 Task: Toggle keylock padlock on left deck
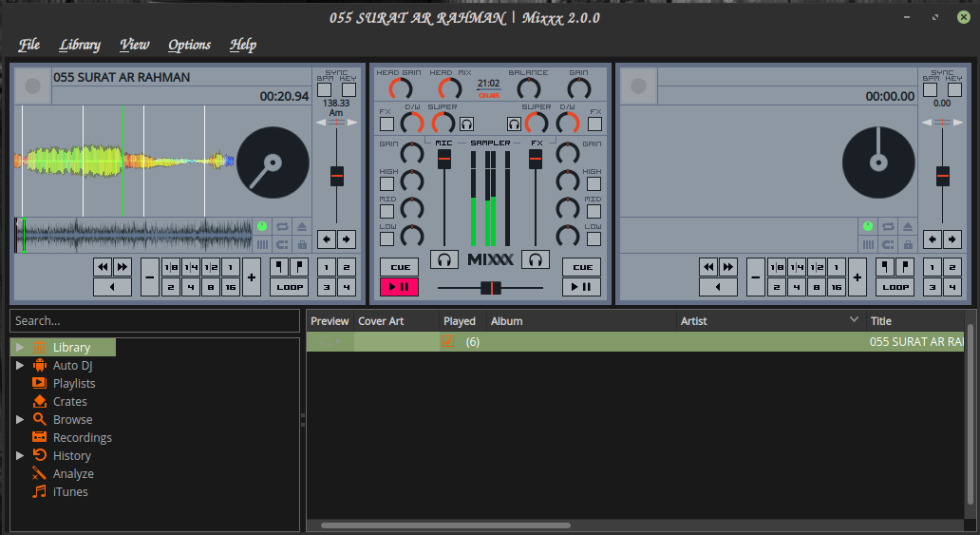point(302,244)
